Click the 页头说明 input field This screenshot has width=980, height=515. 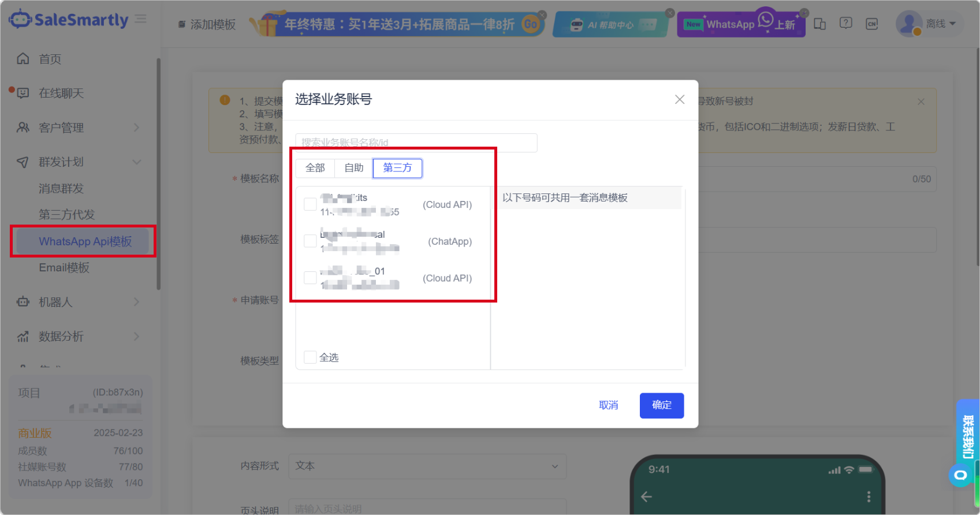[427, 508]
